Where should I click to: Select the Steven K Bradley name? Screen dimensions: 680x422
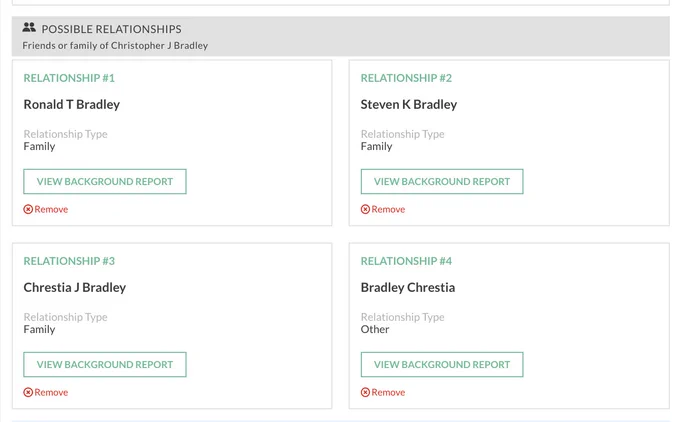(x=409, y=105)
